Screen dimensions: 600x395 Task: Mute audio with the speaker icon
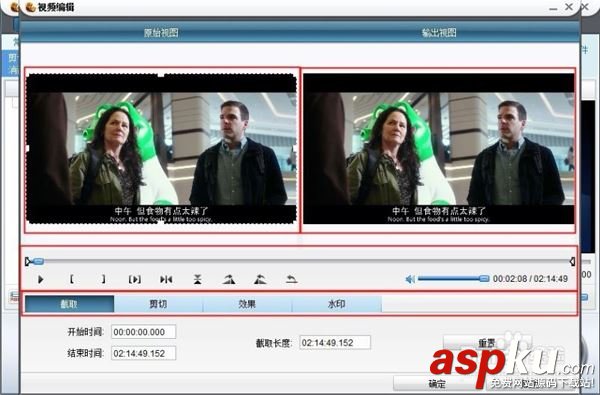410,279
